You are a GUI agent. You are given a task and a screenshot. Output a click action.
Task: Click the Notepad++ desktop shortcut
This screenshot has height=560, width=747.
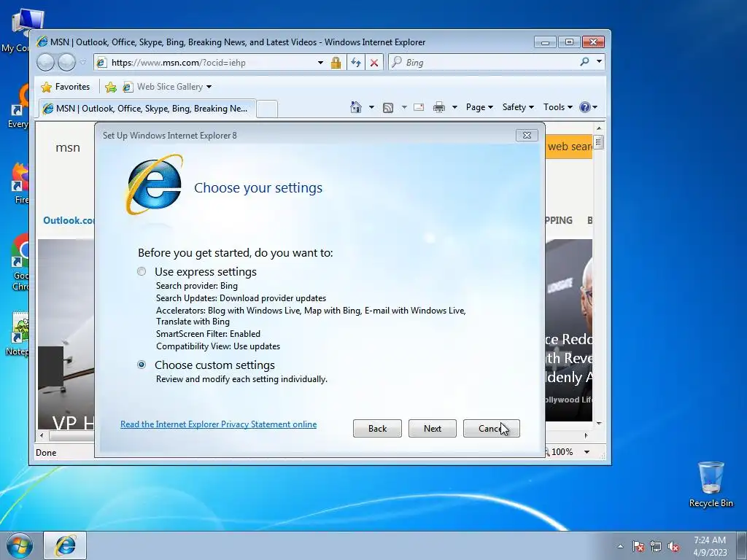point(18,333)
